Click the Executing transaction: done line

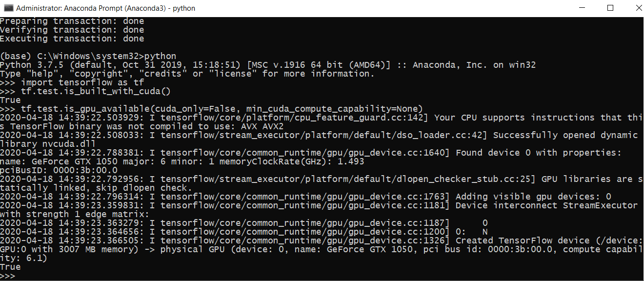[x=72, y=39]
